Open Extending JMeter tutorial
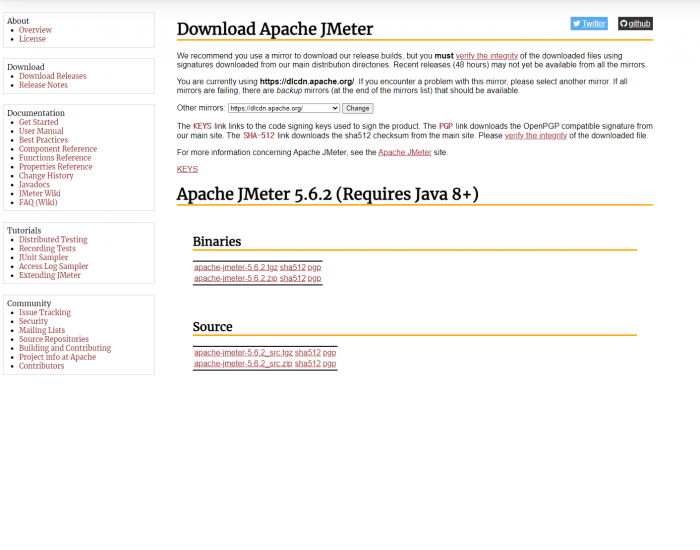 50,275
